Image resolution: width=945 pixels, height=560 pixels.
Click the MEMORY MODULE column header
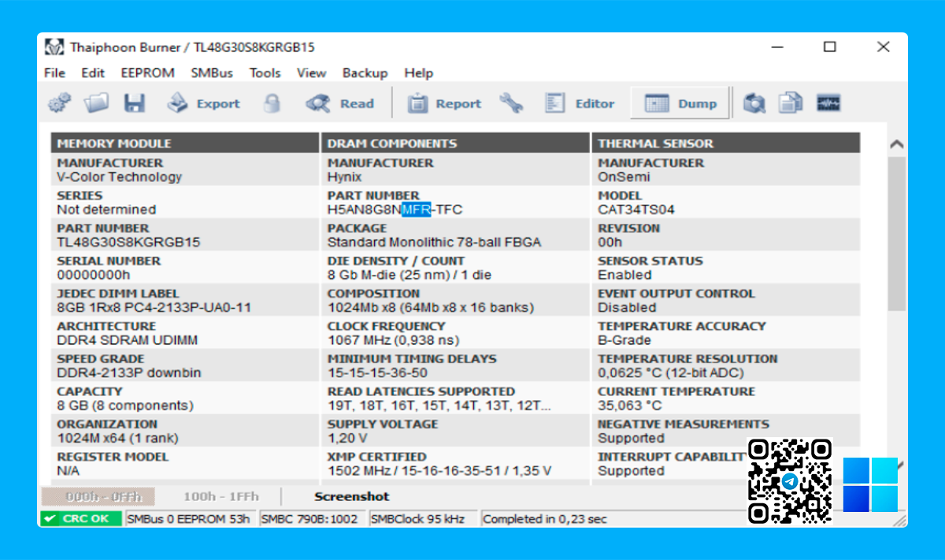tap(185, 143)
